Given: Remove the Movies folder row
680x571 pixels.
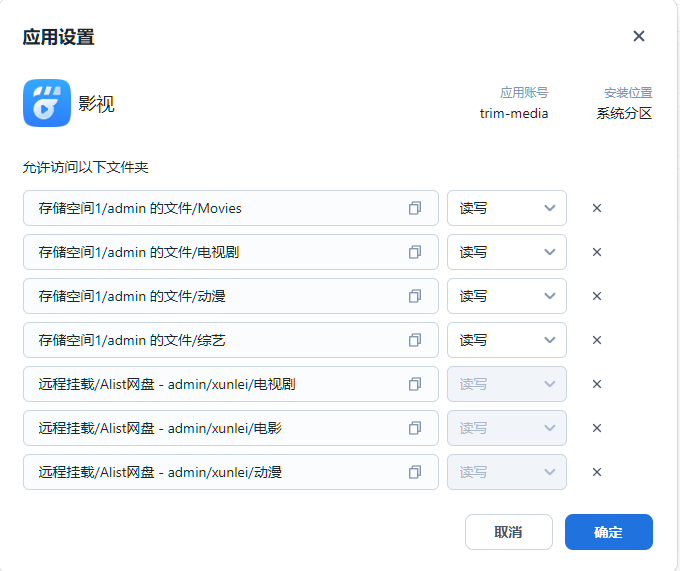Looking at the screenshot, I should click(x=597, y=208).
